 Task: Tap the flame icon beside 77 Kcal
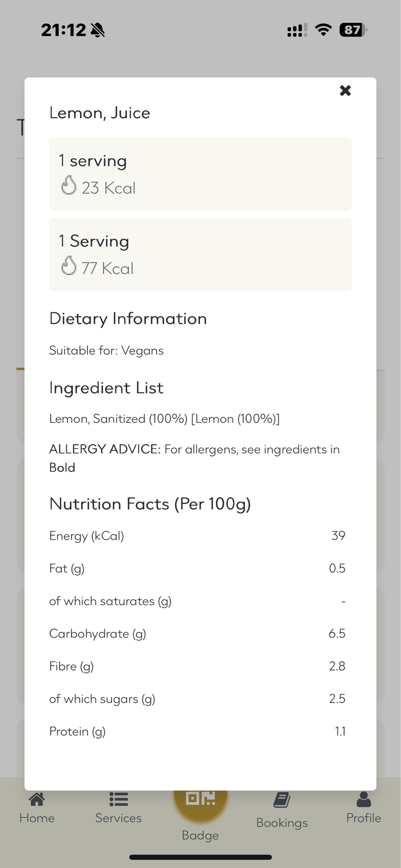click(69, 266)
